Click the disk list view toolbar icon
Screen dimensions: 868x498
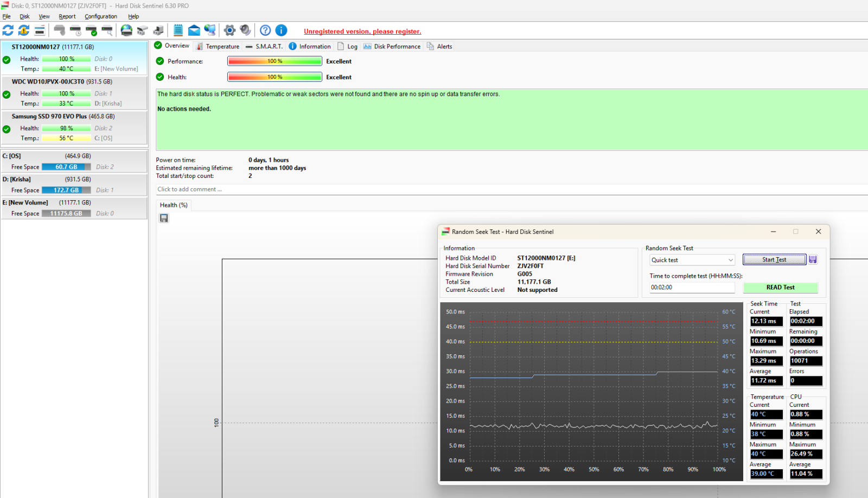point(40,30)
